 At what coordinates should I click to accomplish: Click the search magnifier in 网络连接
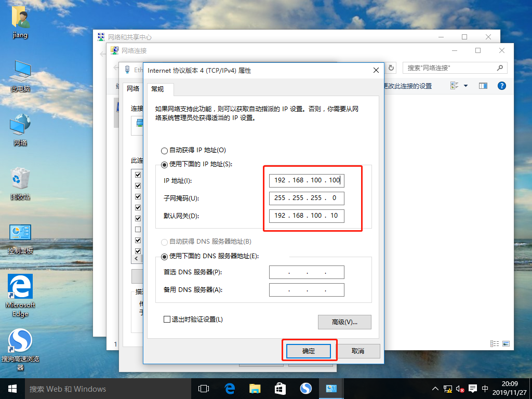click(x=500, y=68)
